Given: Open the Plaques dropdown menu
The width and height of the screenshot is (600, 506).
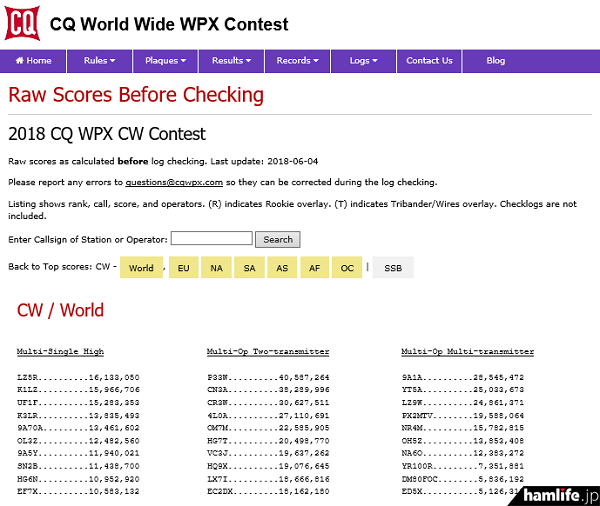Looking at the screenshot, I should 166,61.
